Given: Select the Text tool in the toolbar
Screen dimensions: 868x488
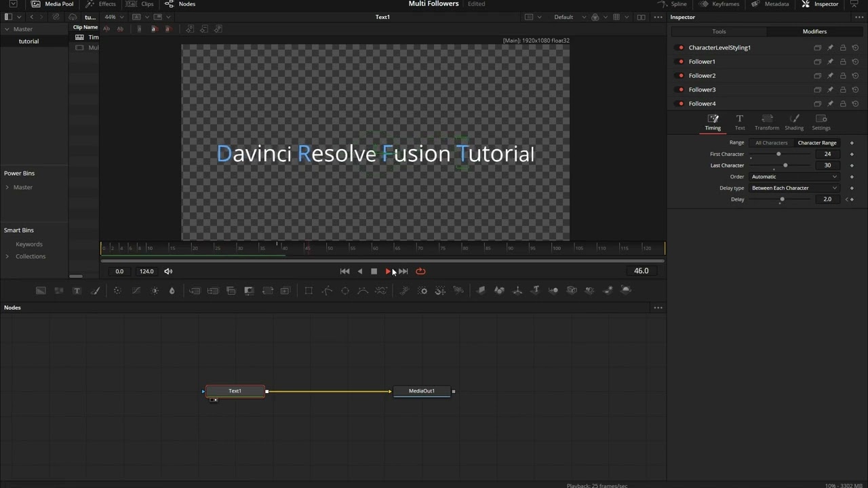Looking at the screenshot, I should pos(77,291).
